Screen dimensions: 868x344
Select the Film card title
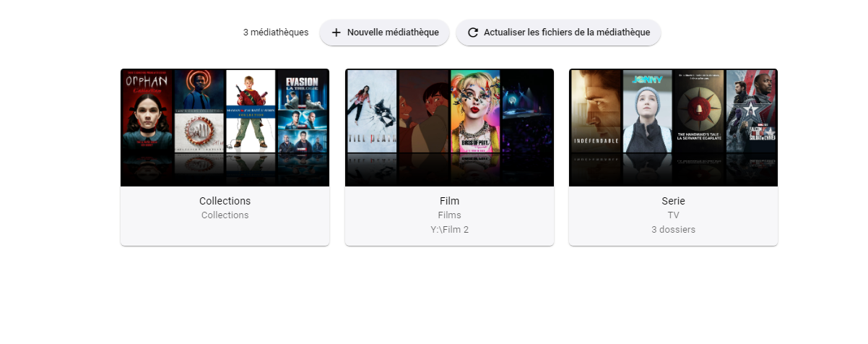coord(449,201)
